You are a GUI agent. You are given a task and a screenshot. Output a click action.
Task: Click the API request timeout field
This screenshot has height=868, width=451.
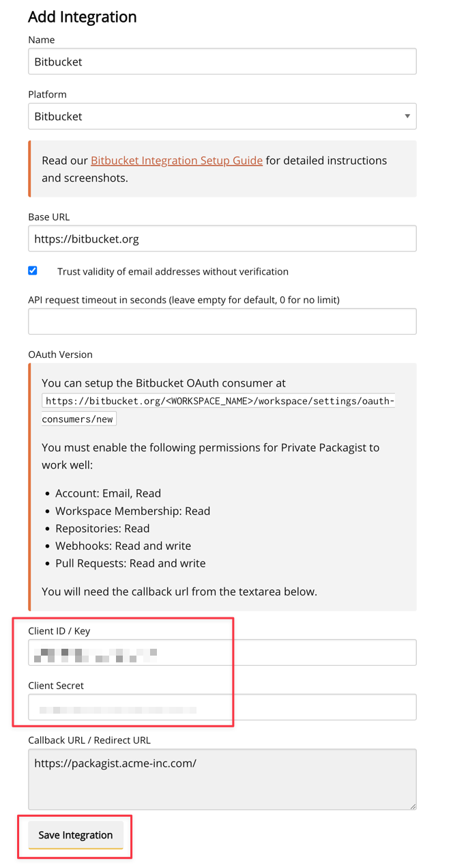(x=222, y=321)
